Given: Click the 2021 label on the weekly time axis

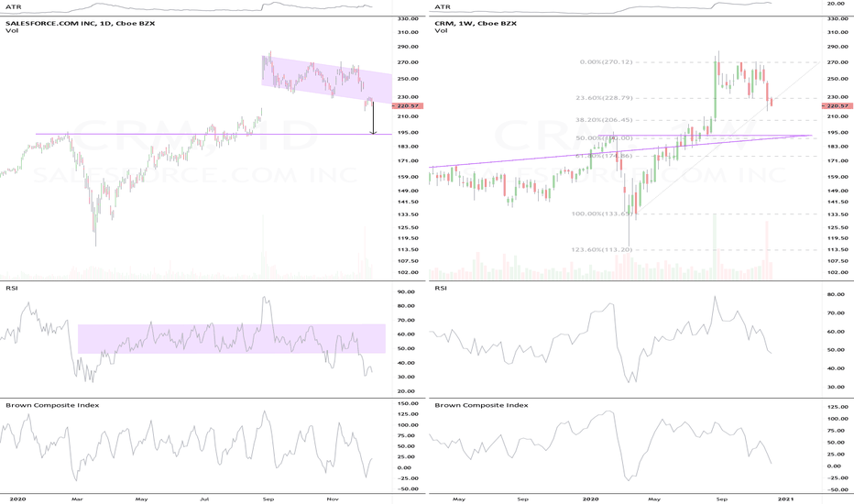Looking at the screenshot, I should pos(785,499).
